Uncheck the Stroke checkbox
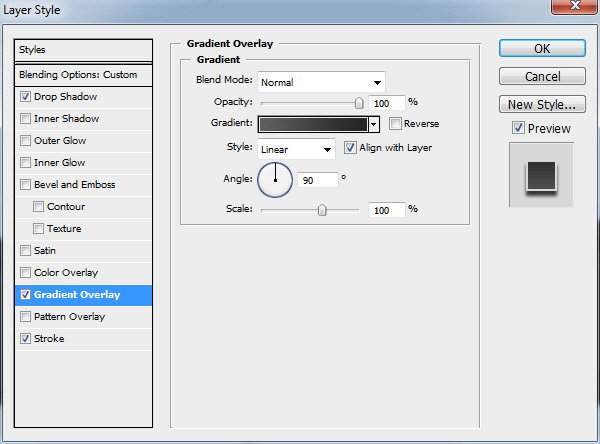The width and height of the screenshot is (600, 444). (x=25, y=339)
